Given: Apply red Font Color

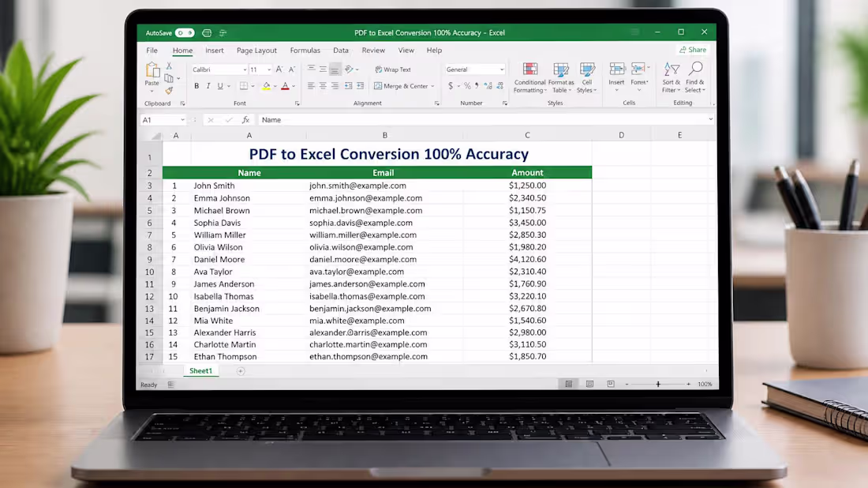Looking at the screenshot, I should (285, 86).
